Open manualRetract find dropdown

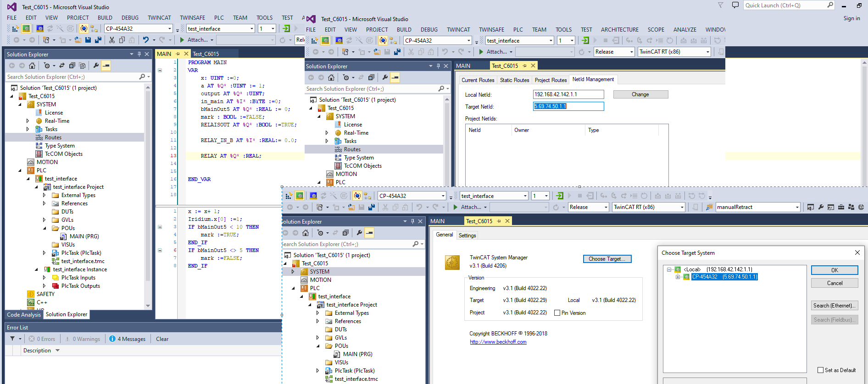tap(797, 207)
